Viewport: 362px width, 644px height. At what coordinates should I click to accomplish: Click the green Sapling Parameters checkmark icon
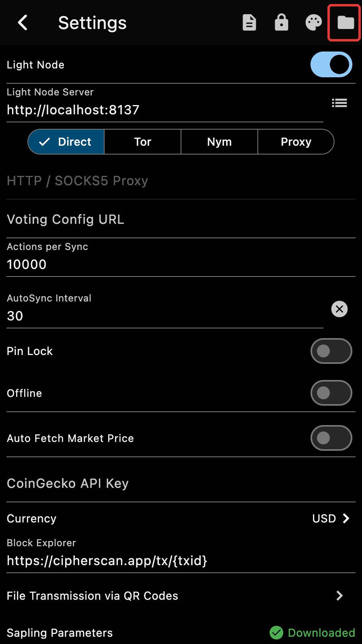[x=276, y=633]
